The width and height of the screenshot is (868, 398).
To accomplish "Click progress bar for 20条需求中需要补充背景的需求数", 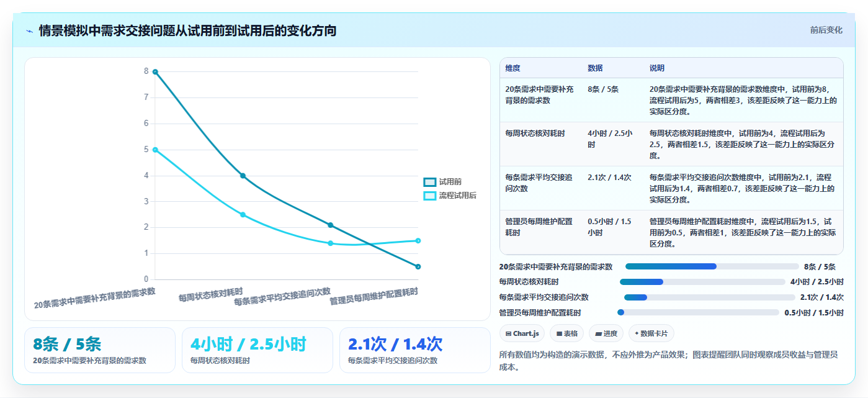I will [712, 266].
